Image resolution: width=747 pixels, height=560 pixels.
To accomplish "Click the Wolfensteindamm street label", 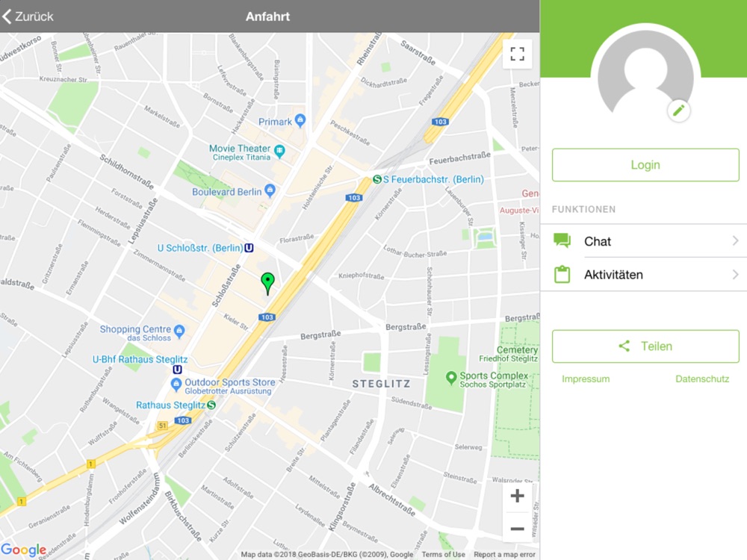I will pos(139,499).
